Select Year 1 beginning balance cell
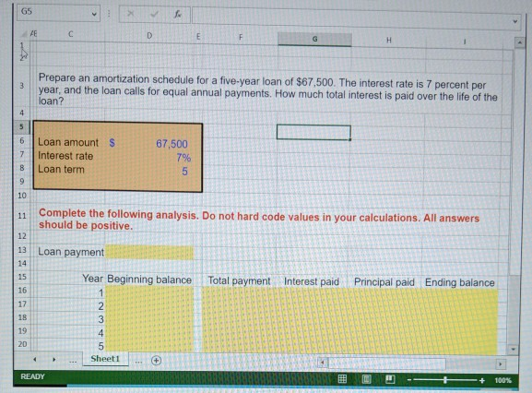The image size is (532, 393). 149,292
